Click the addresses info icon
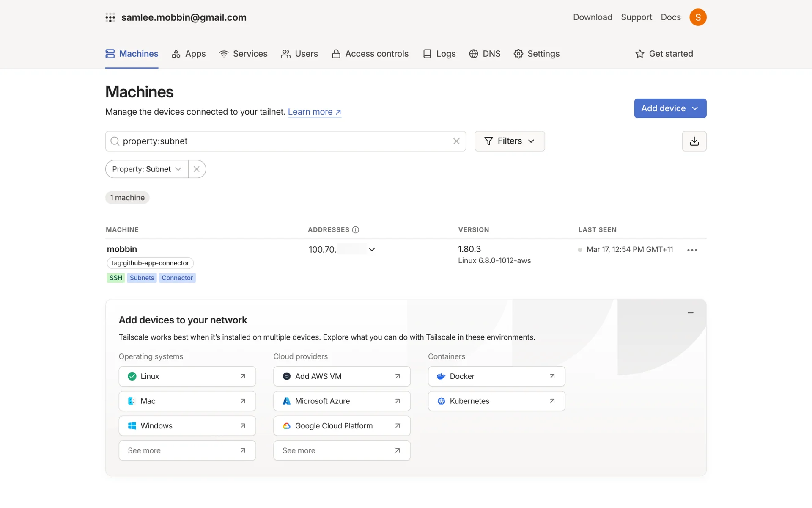Screen dimensions: 812x508 [x=355, y=229]
